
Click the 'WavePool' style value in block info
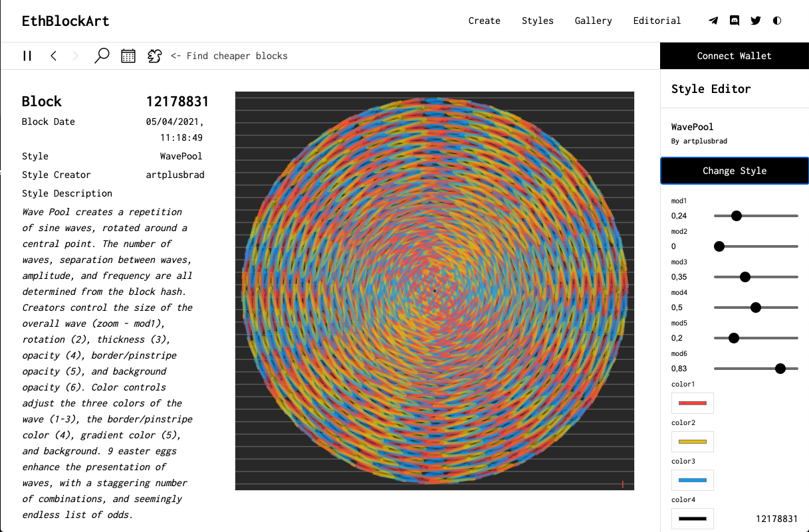coord(181,156)
